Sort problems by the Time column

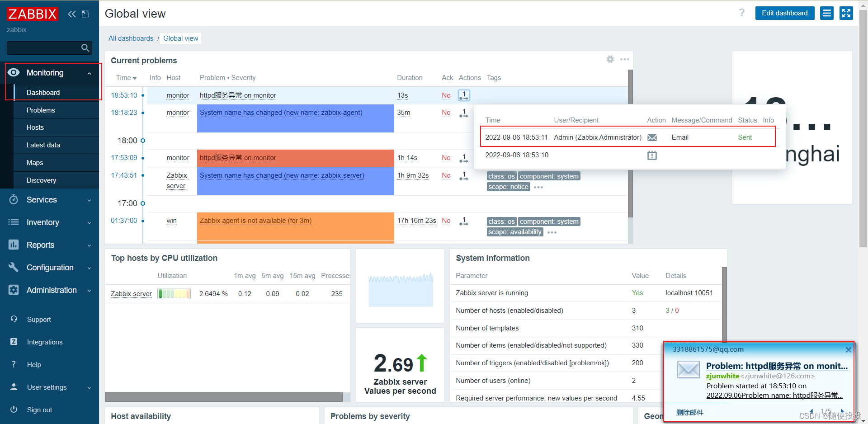click(126, 78)
